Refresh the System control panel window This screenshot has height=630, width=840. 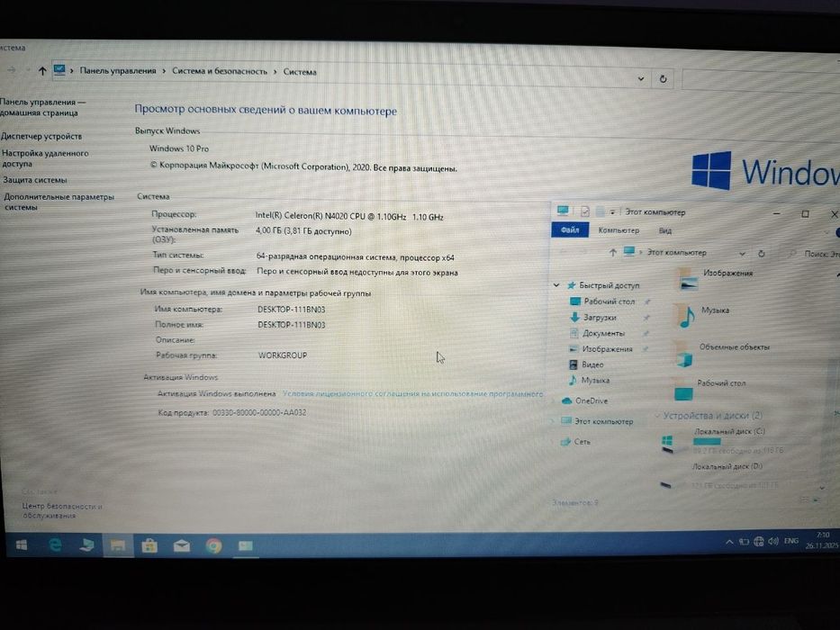(664, 79)
